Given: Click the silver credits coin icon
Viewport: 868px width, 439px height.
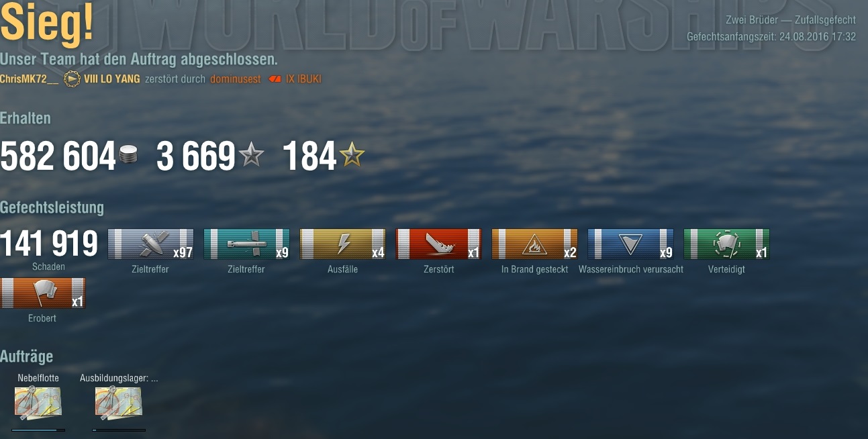Looking at the screenshot, I should pos(128,156).
